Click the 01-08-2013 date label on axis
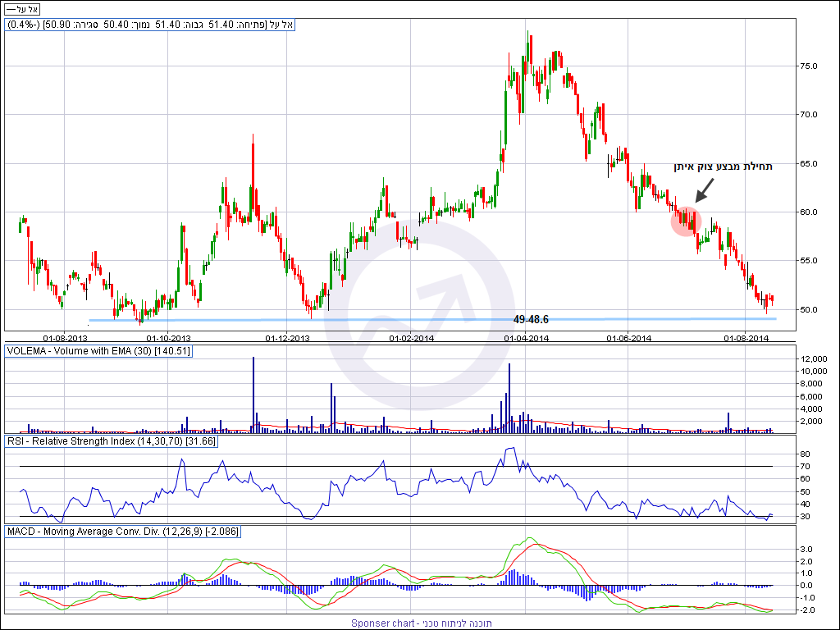Image resolution: width=840 pixels, height=630 pixels. point(65,337)
